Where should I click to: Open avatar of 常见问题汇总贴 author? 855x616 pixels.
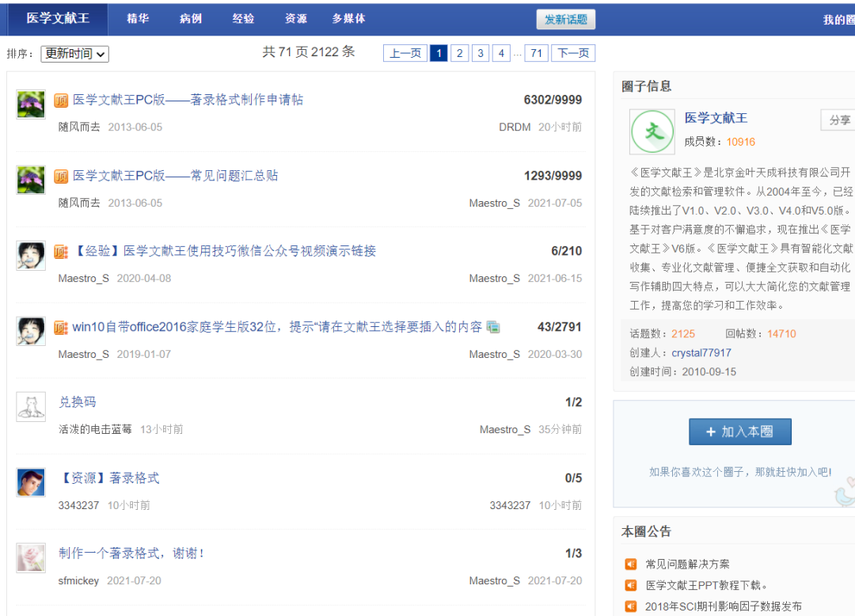point(31,181)
